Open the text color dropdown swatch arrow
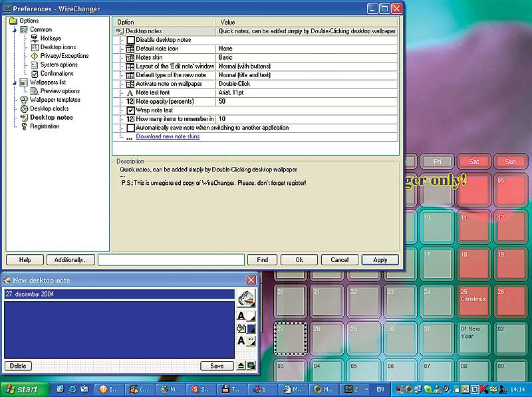The image size is (532, 397). pos(251,317)
